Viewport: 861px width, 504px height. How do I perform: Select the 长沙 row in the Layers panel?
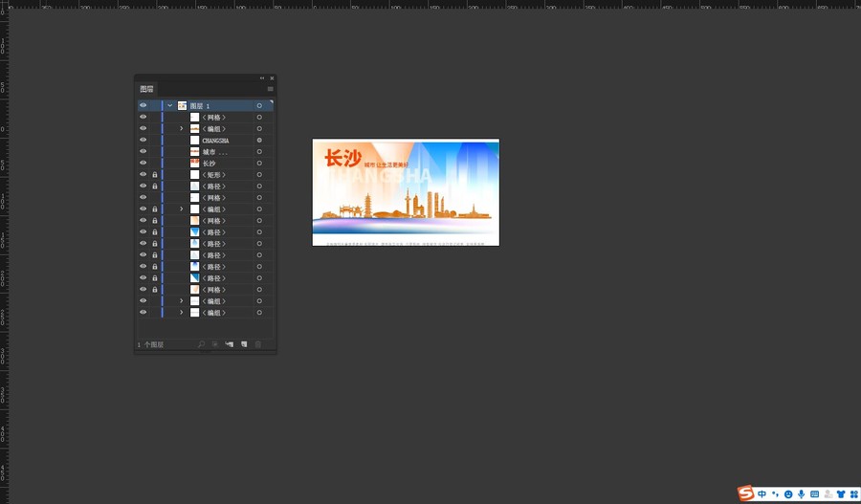coord(205,163)
